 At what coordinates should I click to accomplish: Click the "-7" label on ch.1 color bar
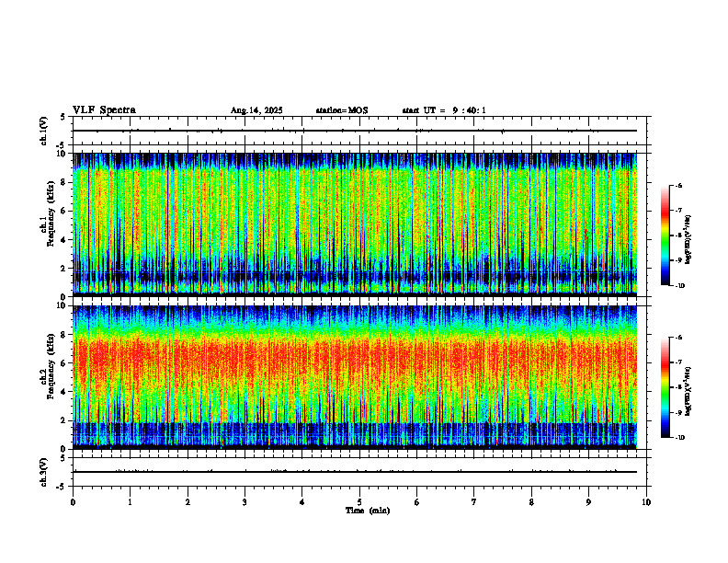click(678, 211)
